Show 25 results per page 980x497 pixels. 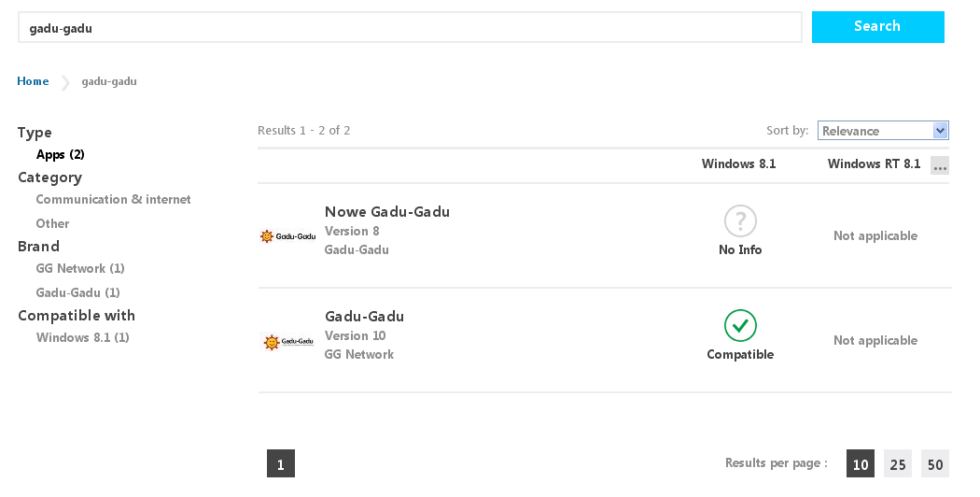pos(898,463)
